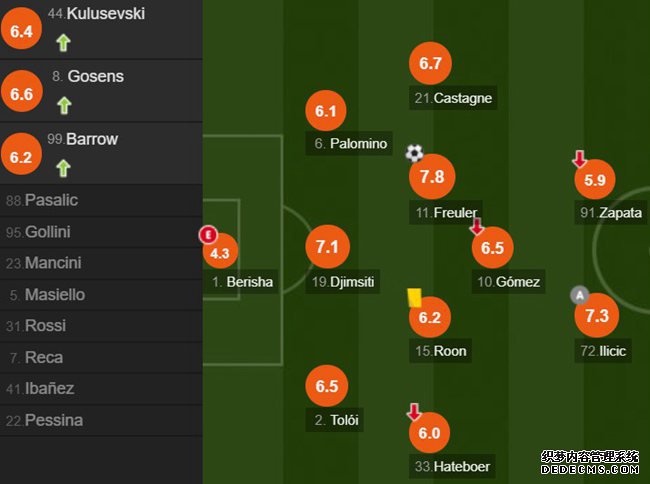The height and width of the screenshot is (484, 650).
Task: Click Gosens' green substituted-on arrow
Action: pos(64,105)
